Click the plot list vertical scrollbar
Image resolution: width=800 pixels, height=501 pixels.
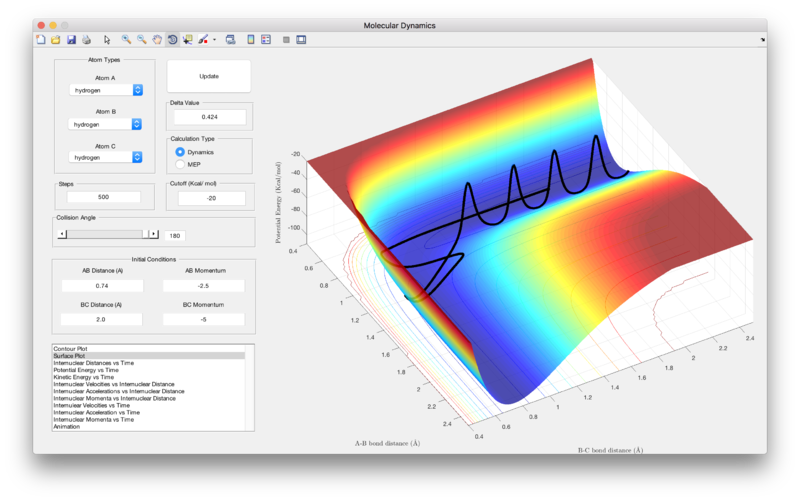point(249,388)
